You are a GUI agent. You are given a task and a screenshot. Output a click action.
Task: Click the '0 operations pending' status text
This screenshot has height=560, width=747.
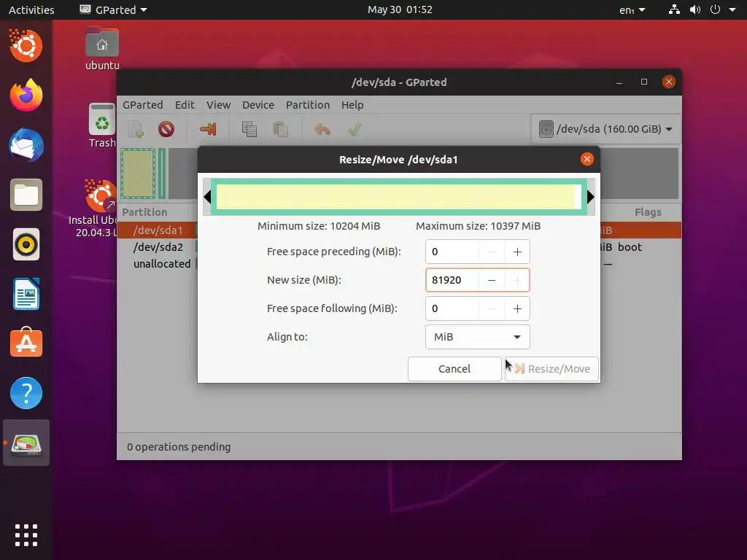(179, 447)
